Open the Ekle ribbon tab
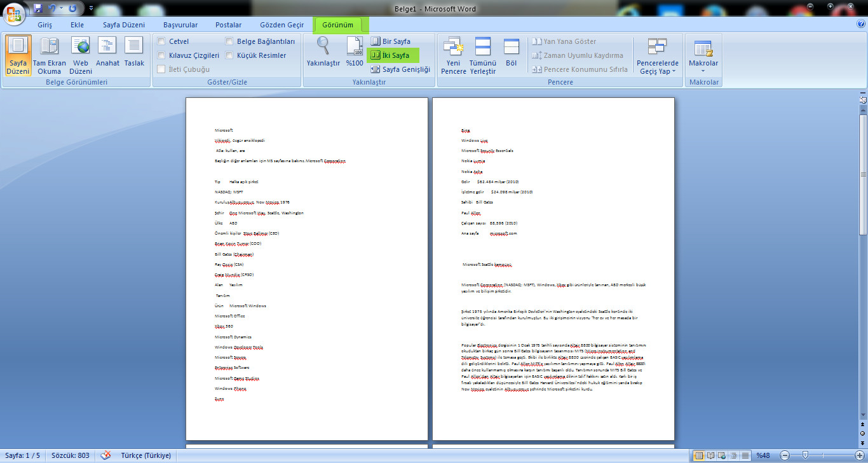 point(78,25)
